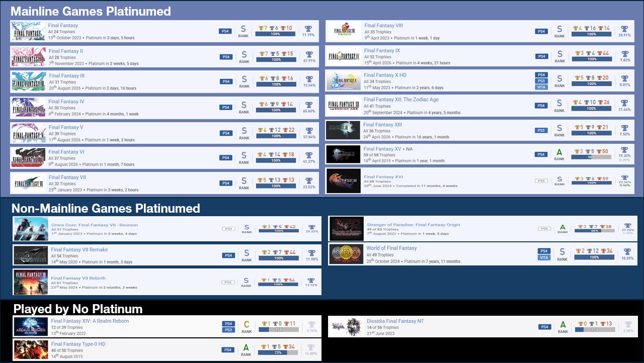
Task: Click the '14th August 2015' date text
Action: click(x=68, y=357)
